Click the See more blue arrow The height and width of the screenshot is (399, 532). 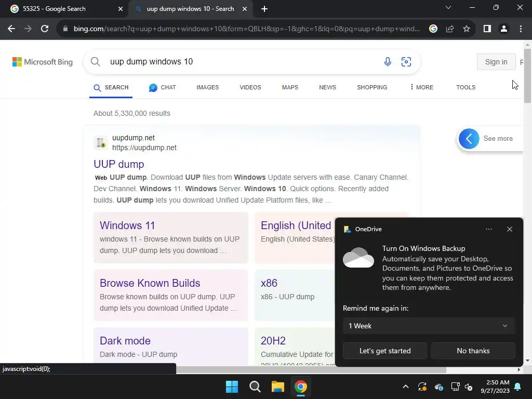[x=469, y=139]
